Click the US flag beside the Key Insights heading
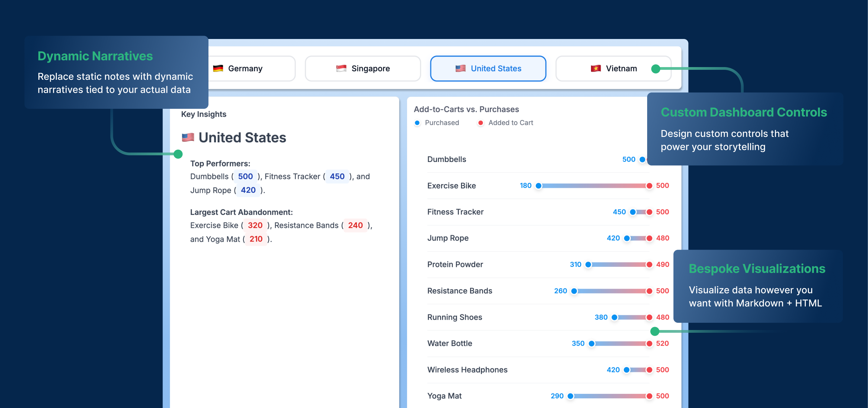The height and width of the screenshot is (408, 868). tap(187, 137)
